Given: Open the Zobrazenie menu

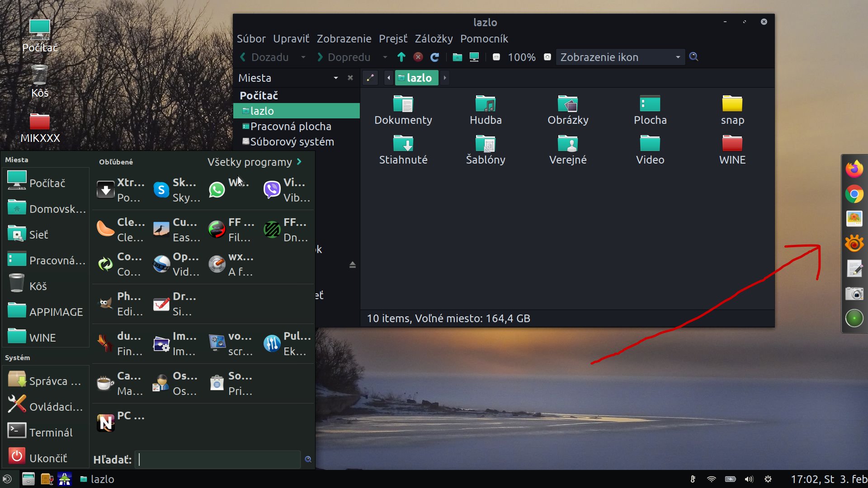Looking at the screenshot, I should [344, 39].
